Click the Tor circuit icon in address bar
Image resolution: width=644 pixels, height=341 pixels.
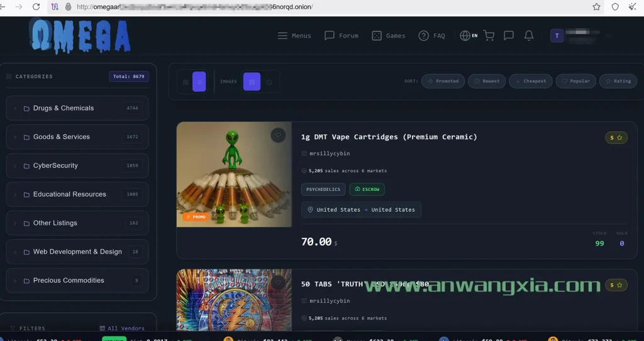point(55,6)
